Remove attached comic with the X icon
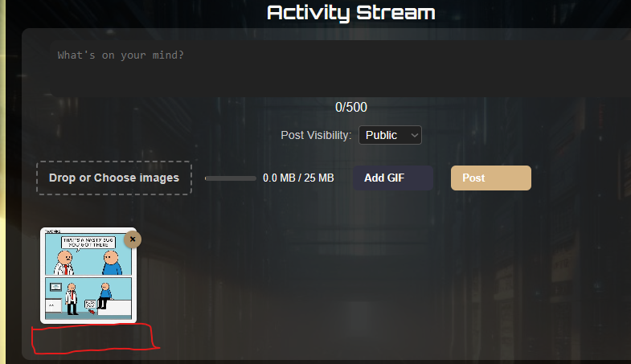The image size is (631, 364). click(x=133, y=239)
